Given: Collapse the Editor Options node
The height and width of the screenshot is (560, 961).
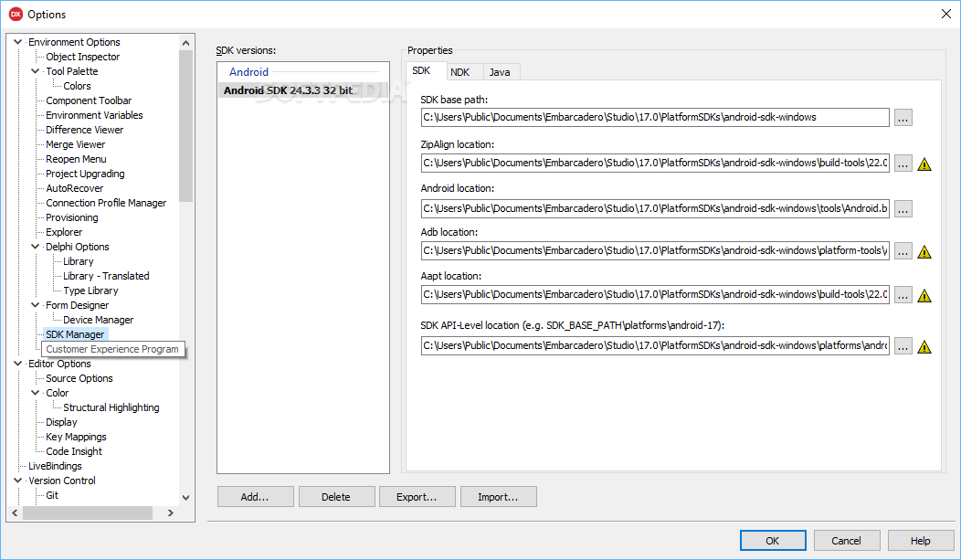Looking at the screenshot, I should point(17,364).
